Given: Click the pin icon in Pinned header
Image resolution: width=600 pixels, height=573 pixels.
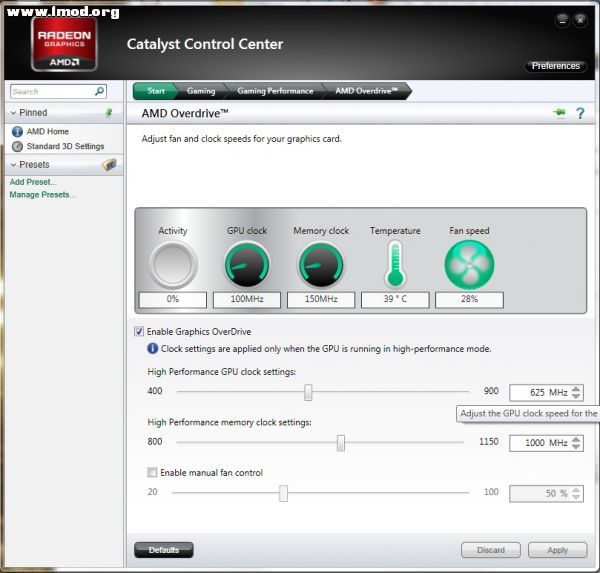Looking at the screenshot, I should pyautogui.click(x=108, y=113).
